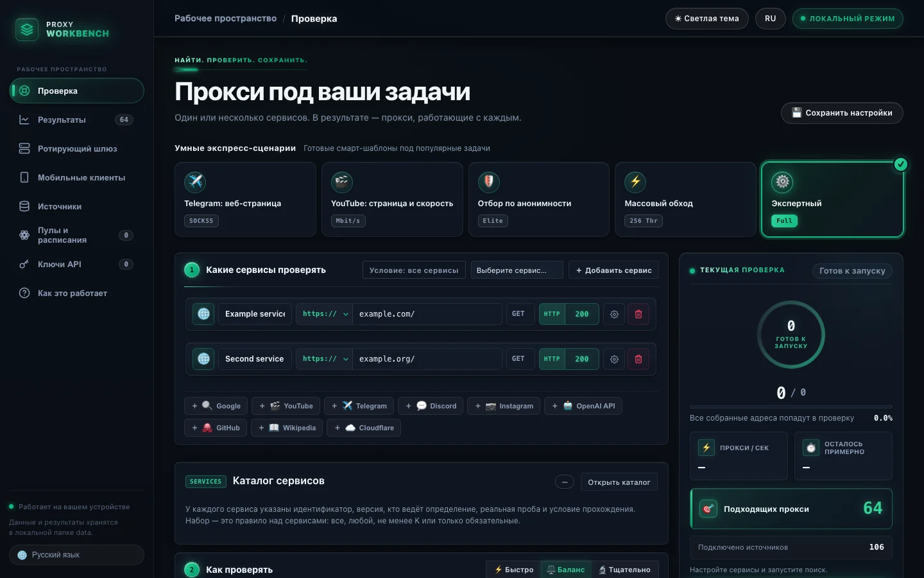Open the Выберите сервис dropdown

[517, 270]
